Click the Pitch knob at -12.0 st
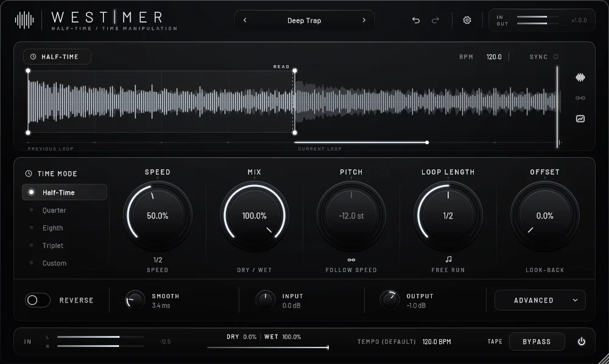This screenshot has width=609, height=364. click(x=351, y=215)
